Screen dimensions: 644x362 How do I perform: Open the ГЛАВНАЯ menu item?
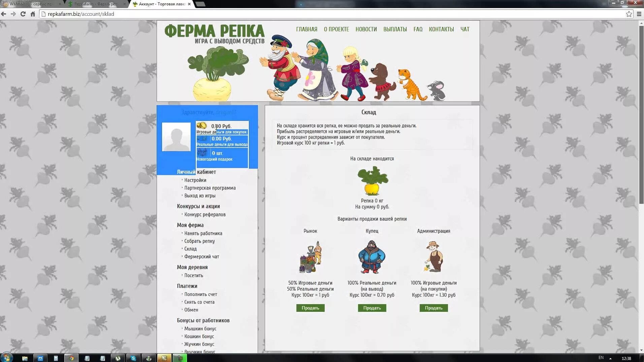click(307, 29)
